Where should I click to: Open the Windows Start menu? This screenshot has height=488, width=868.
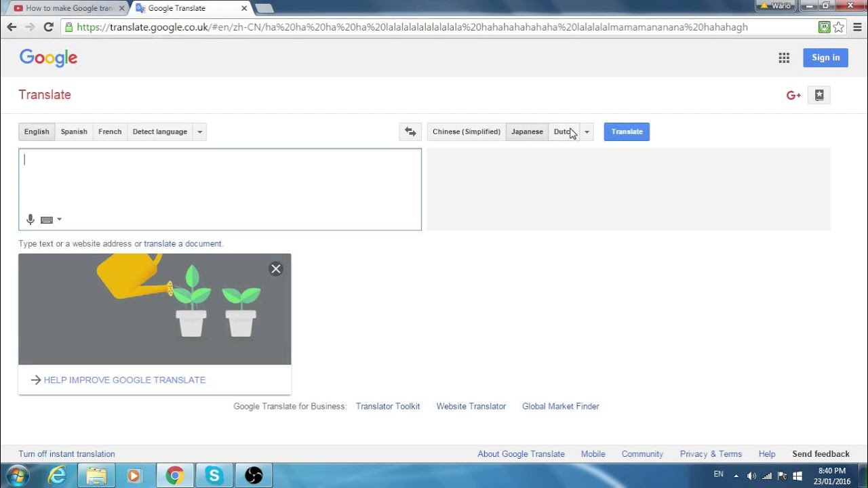click(18, 475)
